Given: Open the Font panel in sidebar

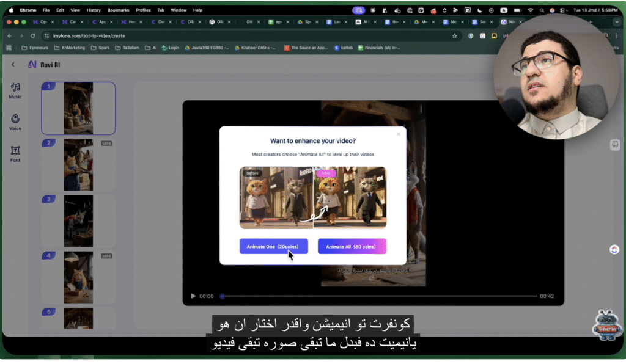Looking at the screenshot, I should (15, 153).
